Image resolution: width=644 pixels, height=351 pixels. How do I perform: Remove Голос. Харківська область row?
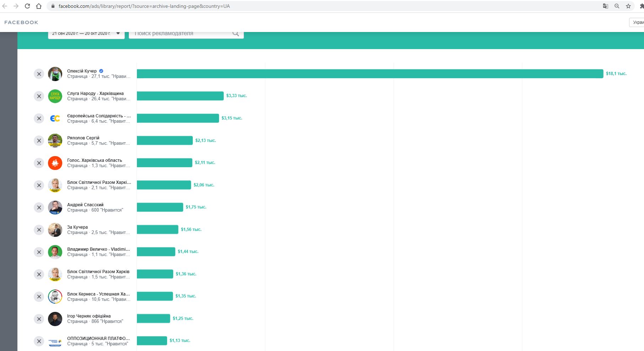point(39,163)
